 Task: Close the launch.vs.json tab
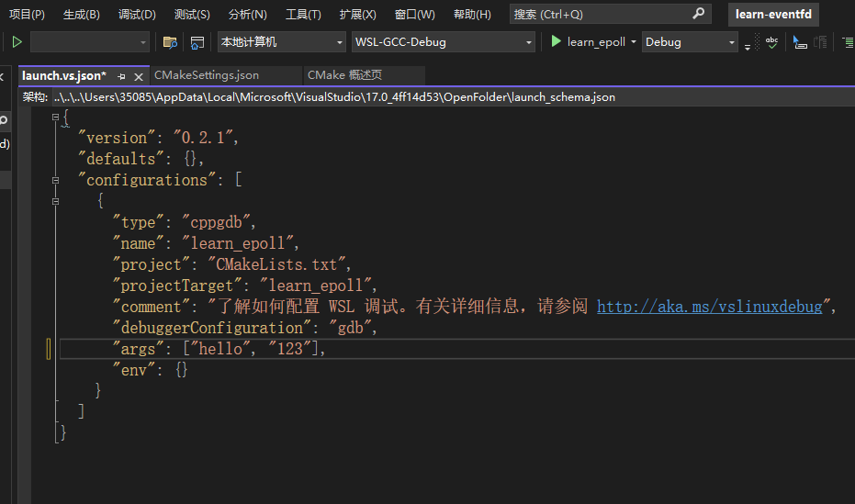(139, 77)
